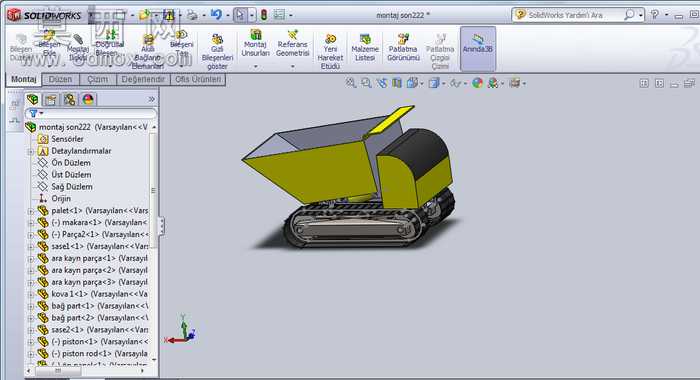The width and height of the screenshot is (700, 380).
Task: Open the help search dropdown arrow
Action: [x=641, y=15]
